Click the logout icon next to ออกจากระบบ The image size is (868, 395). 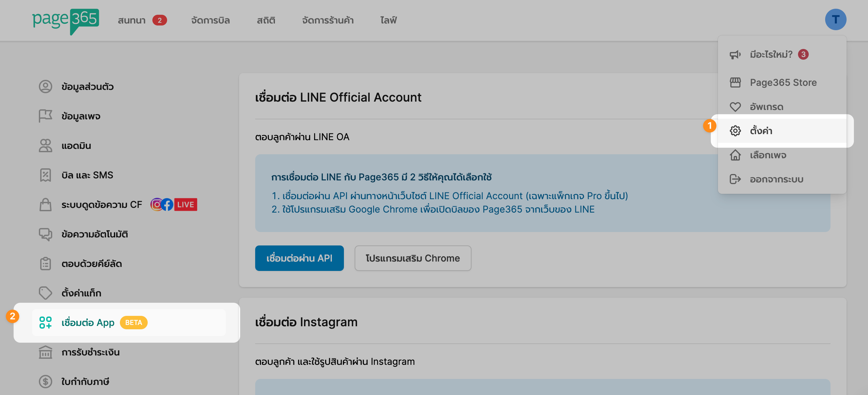[735, 179]
